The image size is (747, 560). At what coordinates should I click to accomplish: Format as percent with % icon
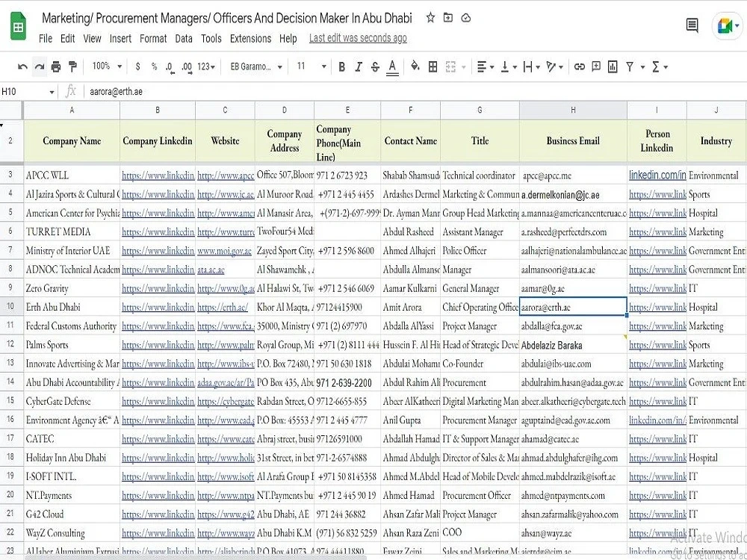tap(154, 66)
